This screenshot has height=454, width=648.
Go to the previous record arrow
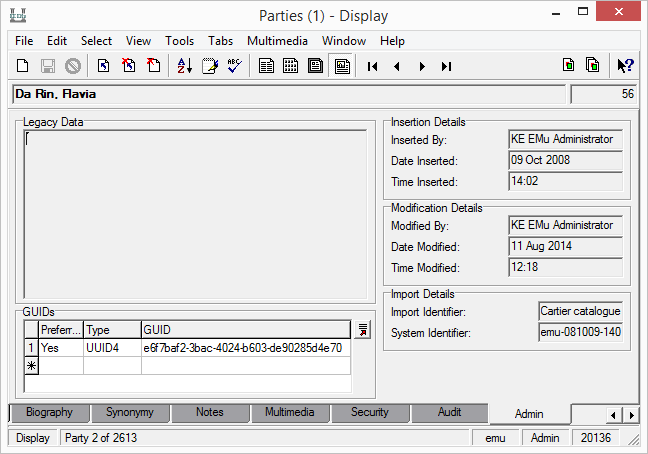[397, 66]
